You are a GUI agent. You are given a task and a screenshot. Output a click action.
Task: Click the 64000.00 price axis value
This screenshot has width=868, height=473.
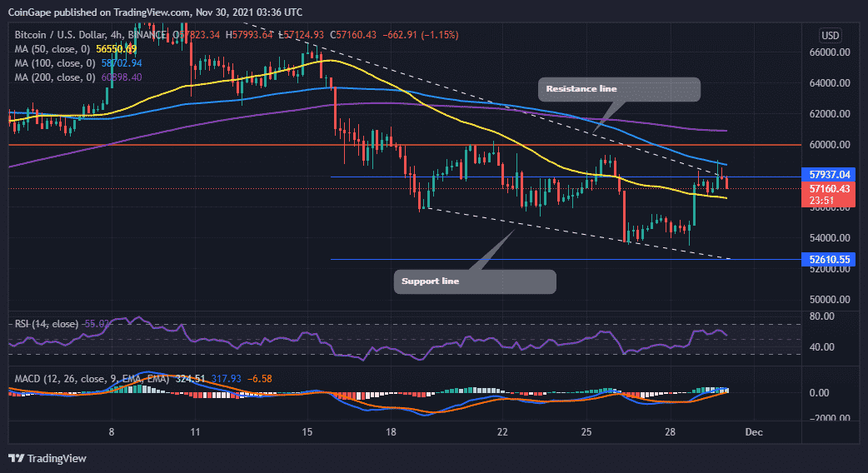(x=829, y=83)
